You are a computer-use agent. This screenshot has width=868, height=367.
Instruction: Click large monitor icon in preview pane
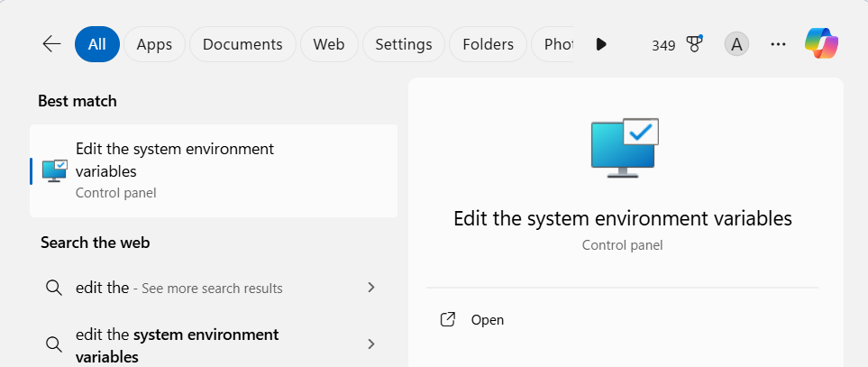[x=625, y=147]
